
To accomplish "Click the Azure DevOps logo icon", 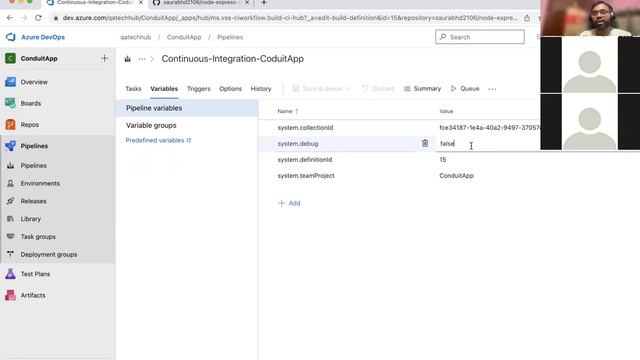I will [x=11, y=37].
